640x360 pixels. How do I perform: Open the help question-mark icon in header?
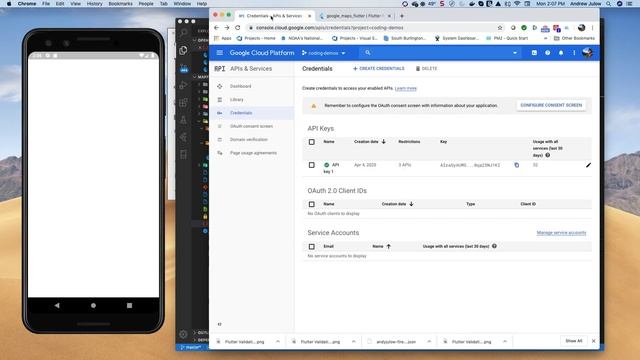[547, 53]
